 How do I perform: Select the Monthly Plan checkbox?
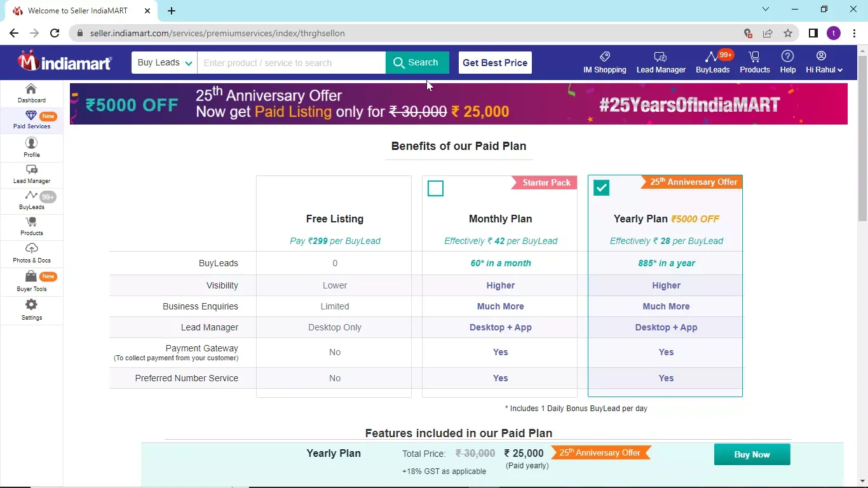(435, 188)
